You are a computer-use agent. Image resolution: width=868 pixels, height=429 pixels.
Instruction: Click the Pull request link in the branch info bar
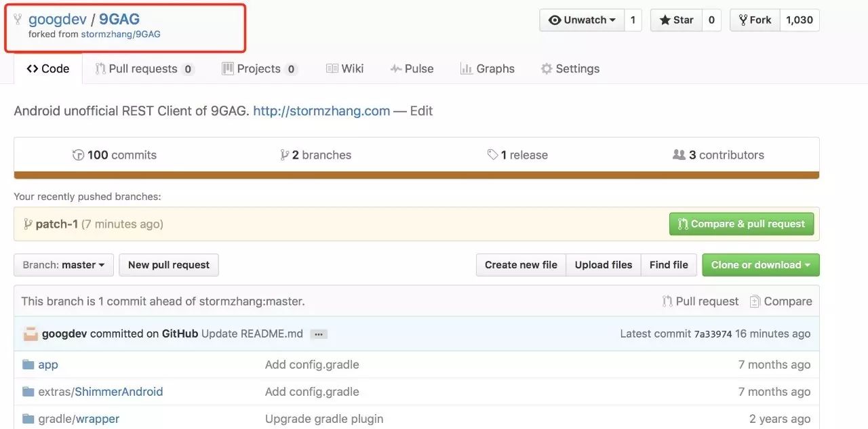coord(701,302)
